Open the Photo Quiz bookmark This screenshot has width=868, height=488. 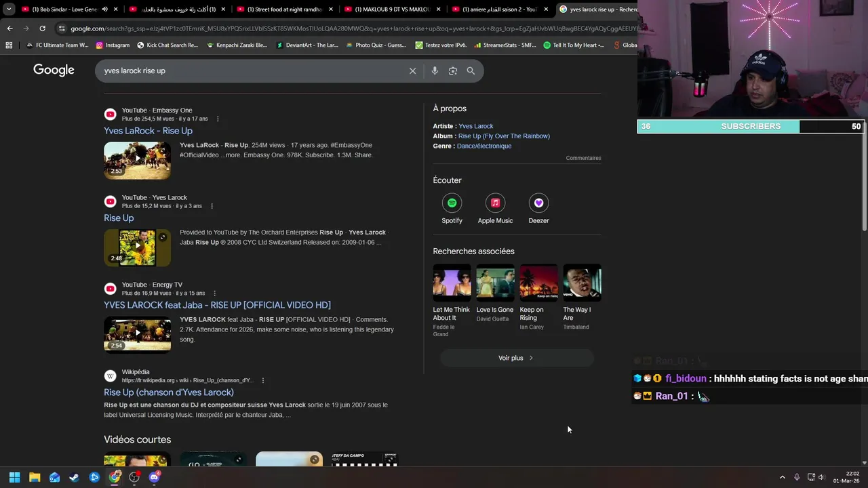tap(376, 45)
